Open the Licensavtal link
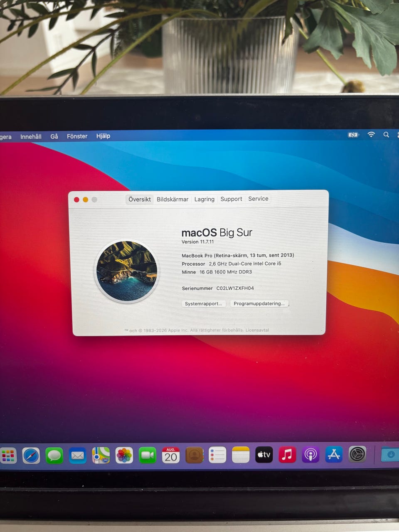This screenshot has height=532, width=399. coord(257,330)
